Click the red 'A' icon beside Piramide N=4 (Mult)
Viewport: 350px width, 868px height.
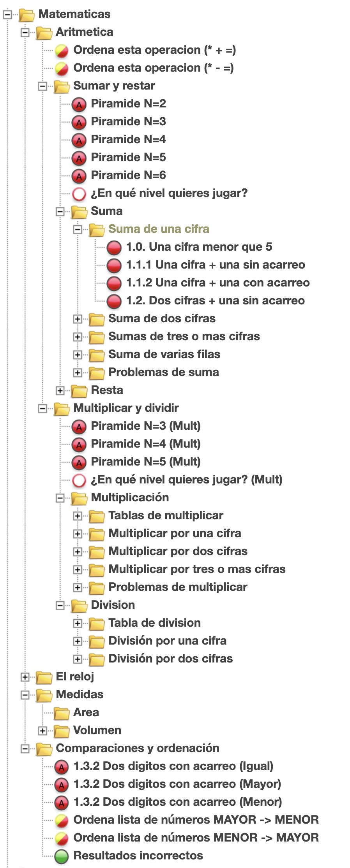[x=79, y=444]
